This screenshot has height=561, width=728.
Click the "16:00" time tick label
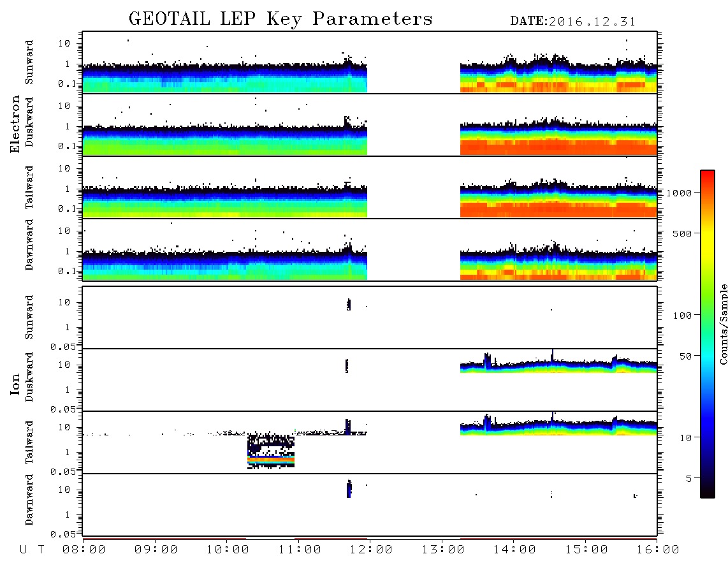click(x=658, y=550)
